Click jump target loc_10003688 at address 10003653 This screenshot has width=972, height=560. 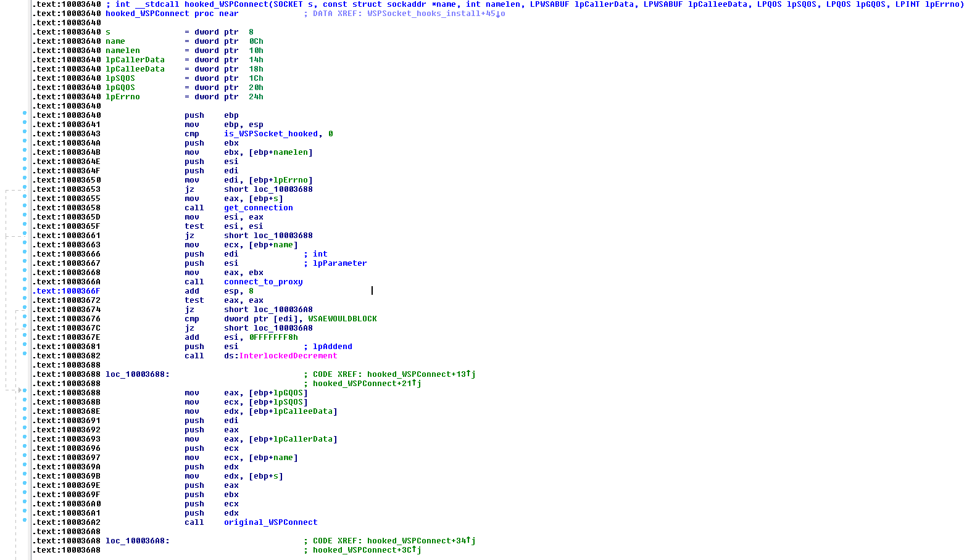[x=283, y=189]
